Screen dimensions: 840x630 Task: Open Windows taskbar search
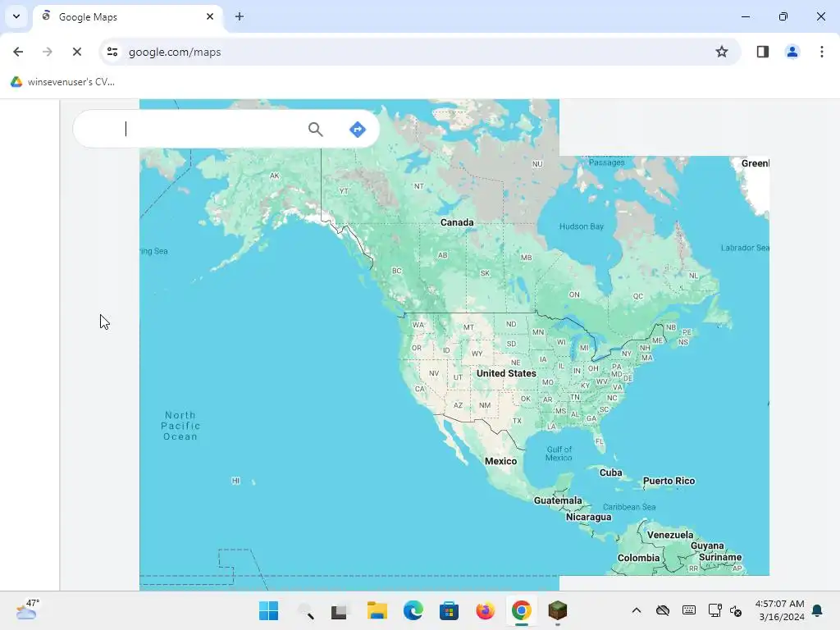[x=305, y=610]
